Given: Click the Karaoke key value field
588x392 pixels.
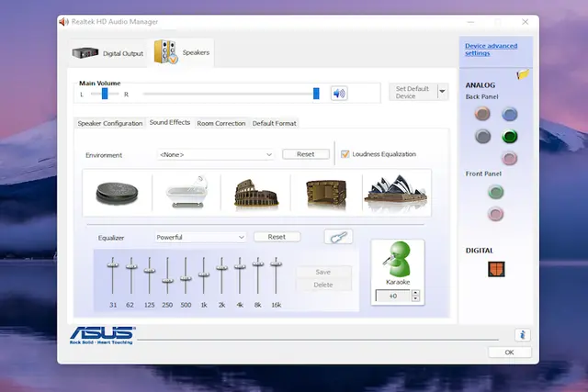Looking at the screenshot, I should 393,296.
